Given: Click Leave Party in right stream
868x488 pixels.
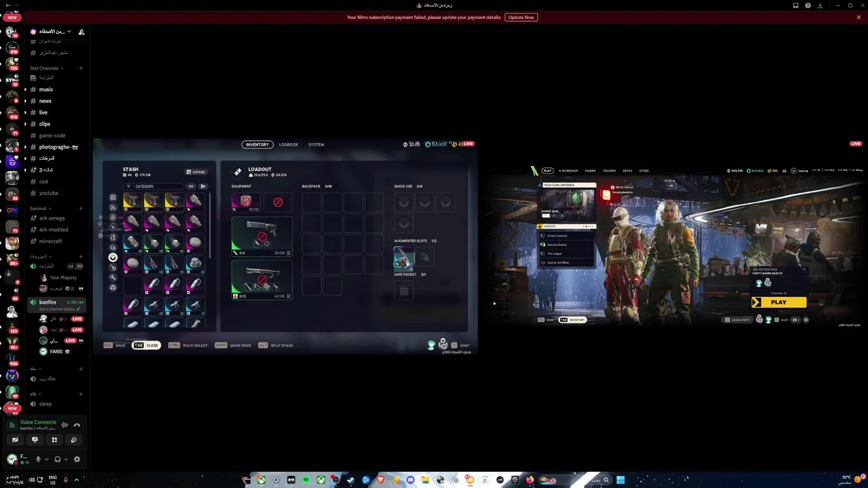Looking at the screenshot, I should pos(738,320).
